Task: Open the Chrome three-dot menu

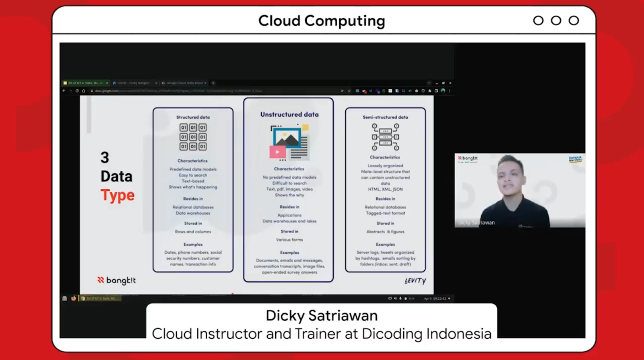Action: click(450, 91)
